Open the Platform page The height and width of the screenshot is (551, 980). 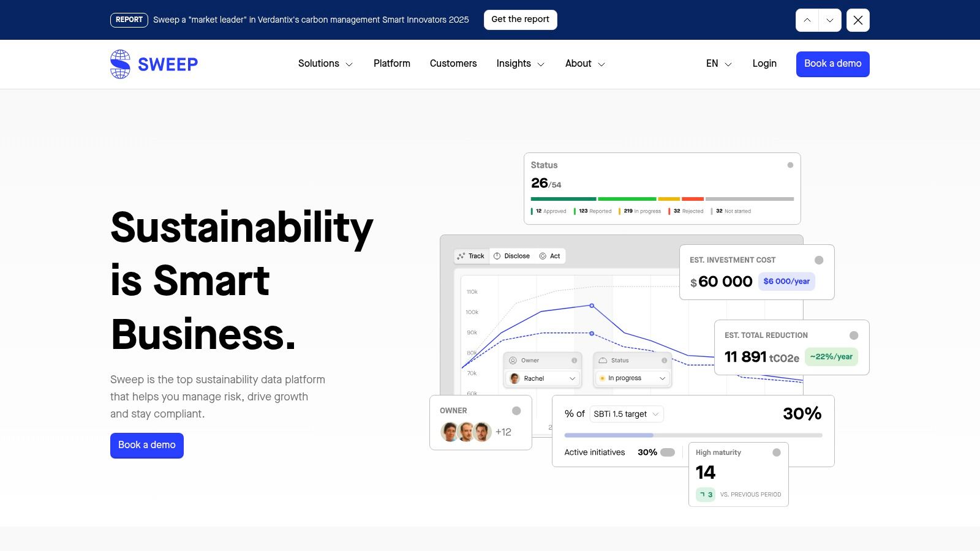coord(392,64)
